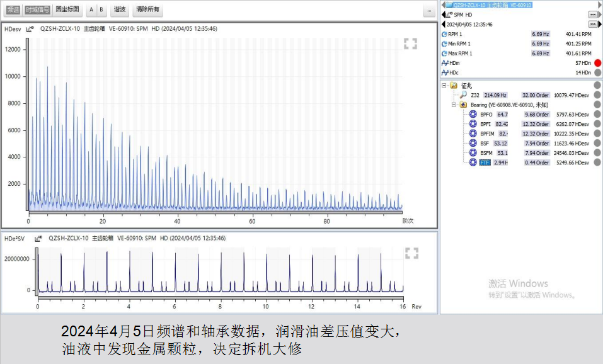The image size is (603, 364).
Task: Switch to the 频谱 tab
Action: (13, 9)
